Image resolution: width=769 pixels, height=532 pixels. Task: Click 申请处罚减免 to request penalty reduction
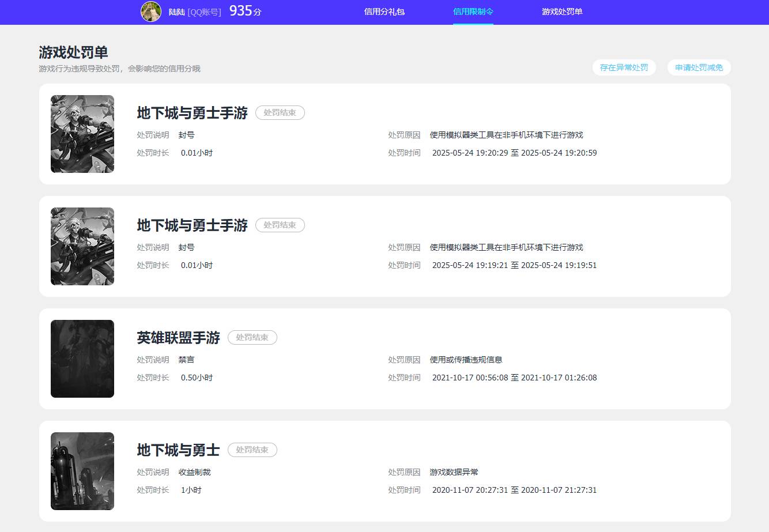(699, 67)
